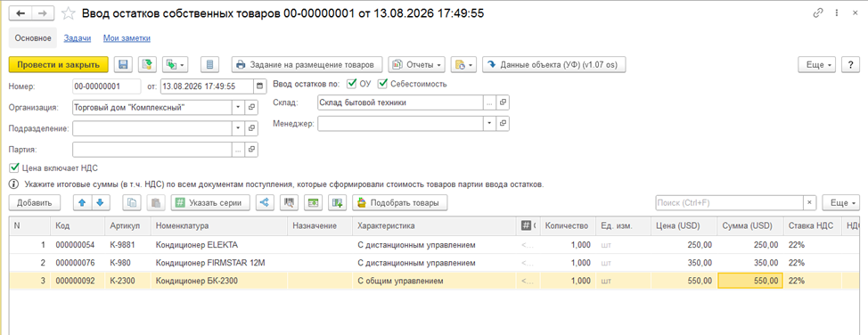Open the Отчеты dropdown menu
This screenshot has width=868, height=335.
tap(418, 65)
